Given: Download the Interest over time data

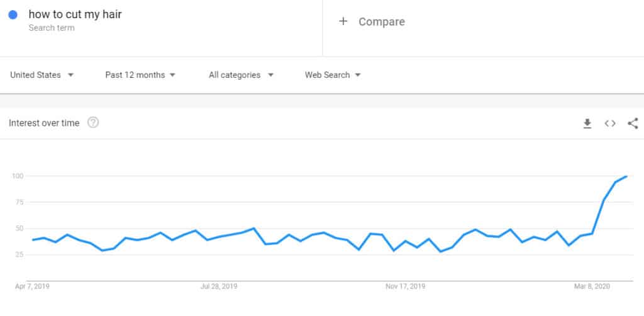Looking at the screenshot, I should tap(587, 123).
